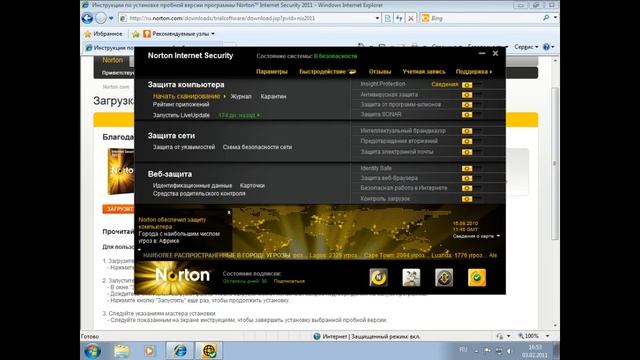The width and height of the screenshot is (640, 360).
Task: Click the Internet Explorer Forward arrow button
Action: coord(100,18)
